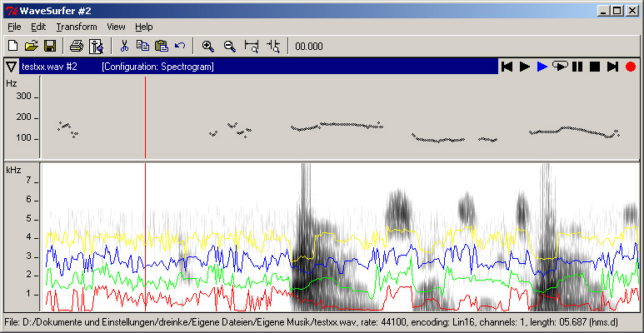Pause playback
Viewport: 644px width, 333px height.
577,67
